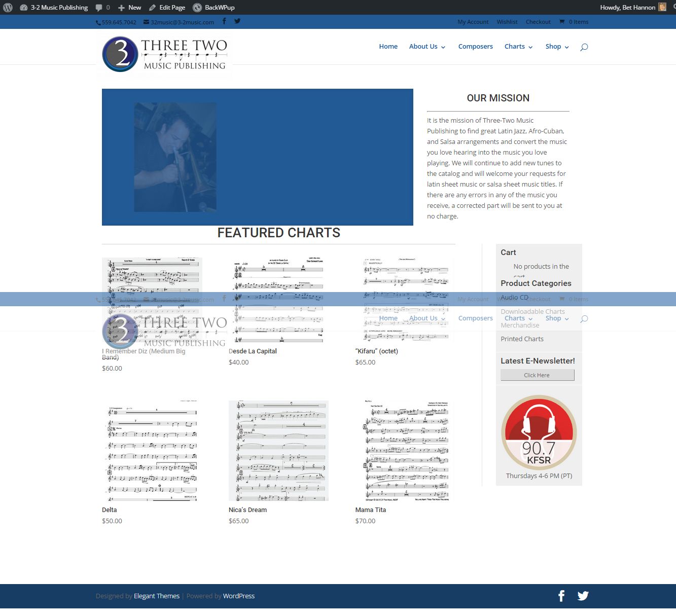Open the WordPress logo menu in admin bar
Image resolution: width=676 pixels, height=616 pixels.
click(8, 7)
